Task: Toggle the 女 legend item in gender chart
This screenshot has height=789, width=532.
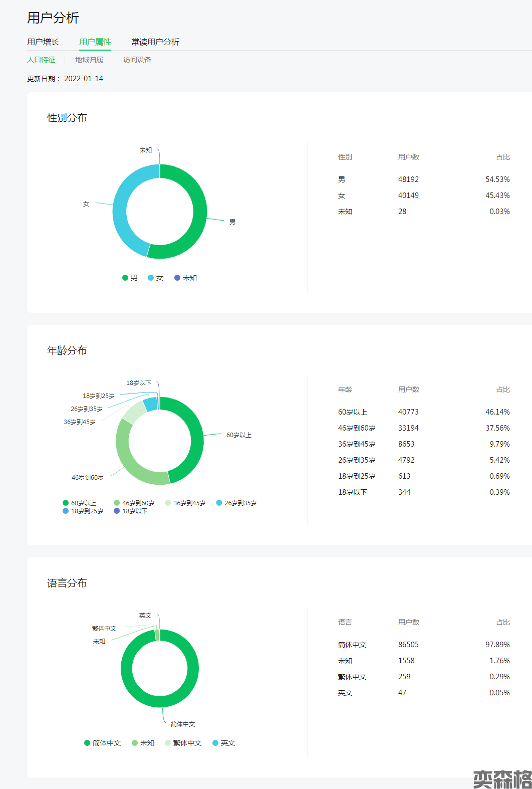Action: [x=155, y=278]
